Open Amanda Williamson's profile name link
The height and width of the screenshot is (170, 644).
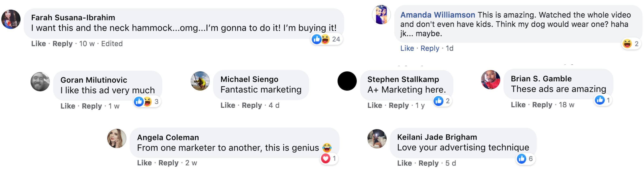tap(437, 15)
